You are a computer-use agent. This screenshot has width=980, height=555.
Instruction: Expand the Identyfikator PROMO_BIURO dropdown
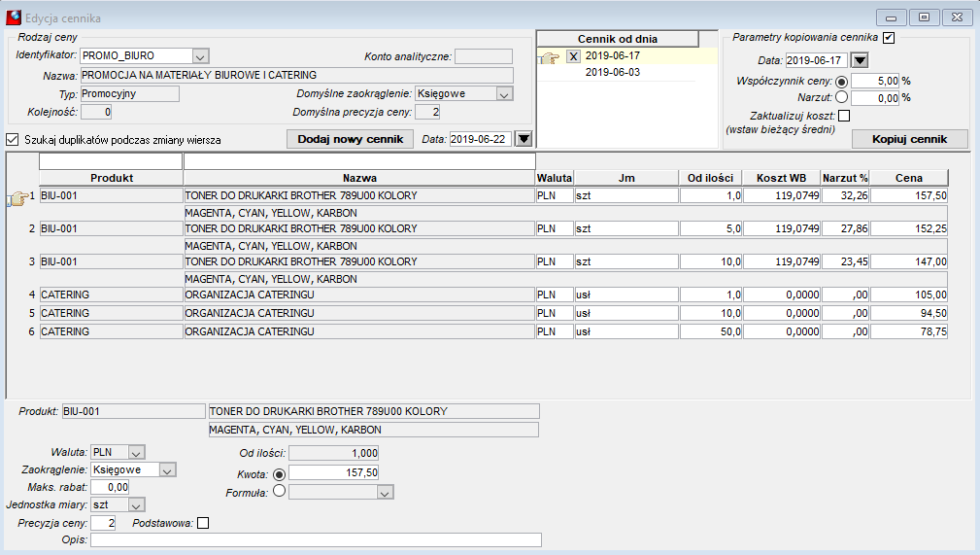[x=200, y=56]
